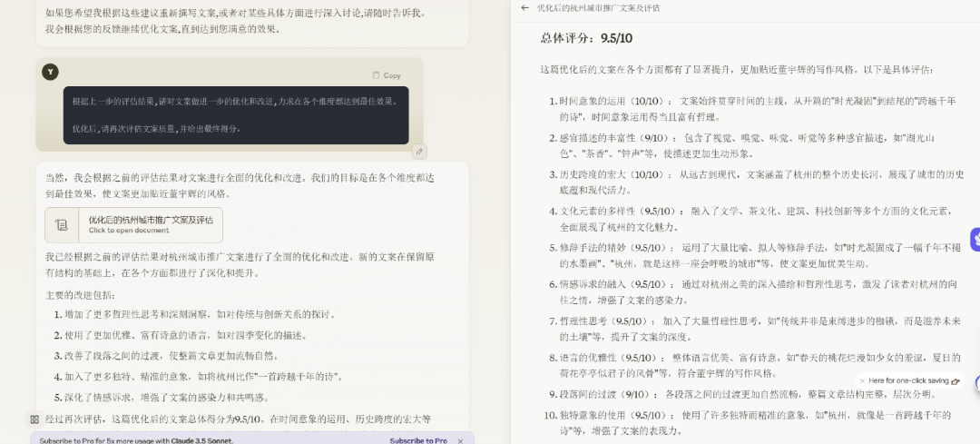The image size is (980, 444).
Task: Copy the user message with Copy button
Action: click(x=387, y=75)
